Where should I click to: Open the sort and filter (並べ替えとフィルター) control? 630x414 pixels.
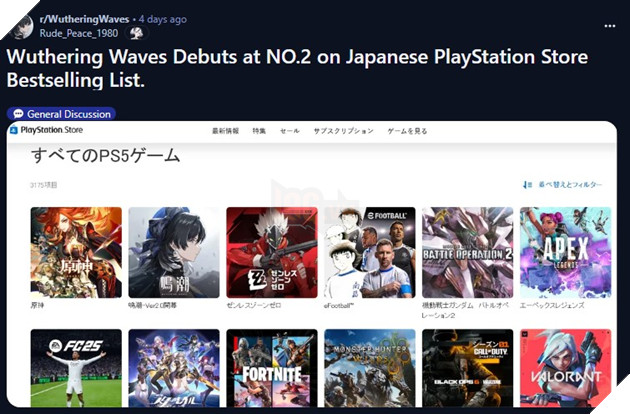pyautogui.click(x=562, y=185)
